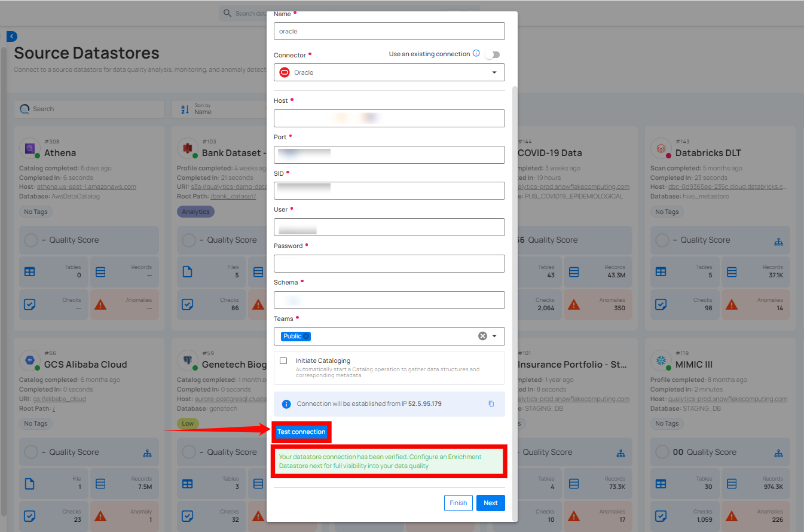Click the Schema input field
Image resolution: width=804 pixels, height=532 pixels.
point(389,300)
